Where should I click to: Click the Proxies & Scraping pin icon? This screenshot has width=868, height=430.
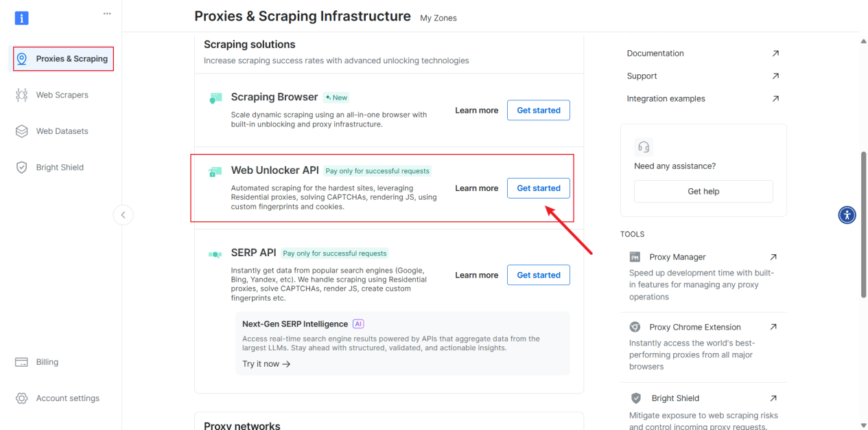[22, 59]
